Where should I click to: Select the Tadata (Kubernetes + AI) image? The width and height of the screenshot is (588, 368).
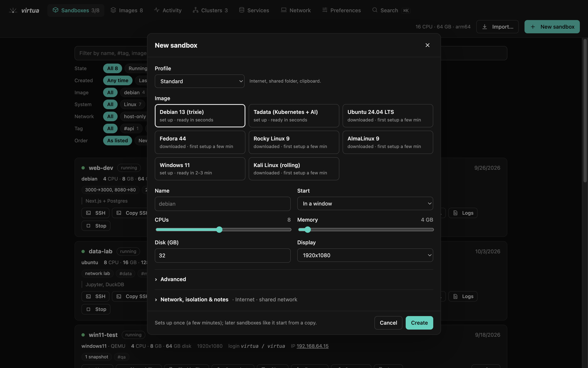[294, 116]
